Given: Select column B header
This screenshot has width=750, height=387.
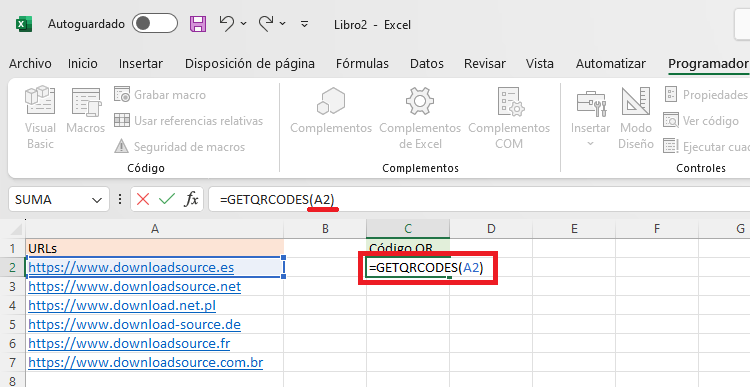Looking at the screenshot, I should 325,229.
